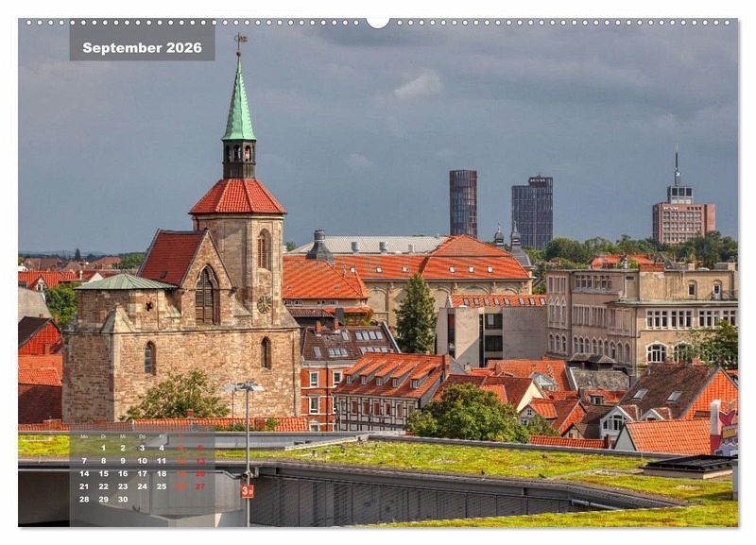
Task: Click the calendar hanging hole at top
Action: (378, 22)
